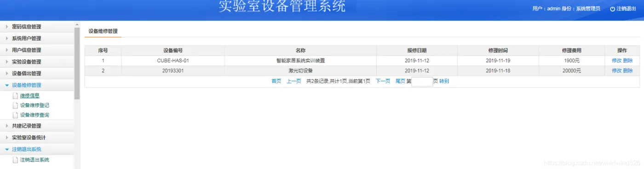Go to 尾页 in the pagination
The width and height of the screenshot is (644, 169).
400,81
